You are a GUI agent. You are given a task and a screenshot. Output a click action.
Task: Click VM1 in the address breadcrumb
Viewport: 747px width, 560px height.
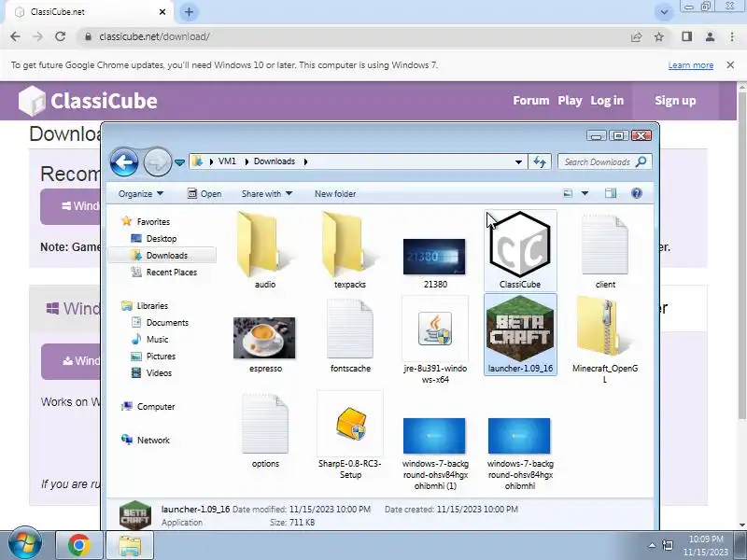[x=227, y=161]
